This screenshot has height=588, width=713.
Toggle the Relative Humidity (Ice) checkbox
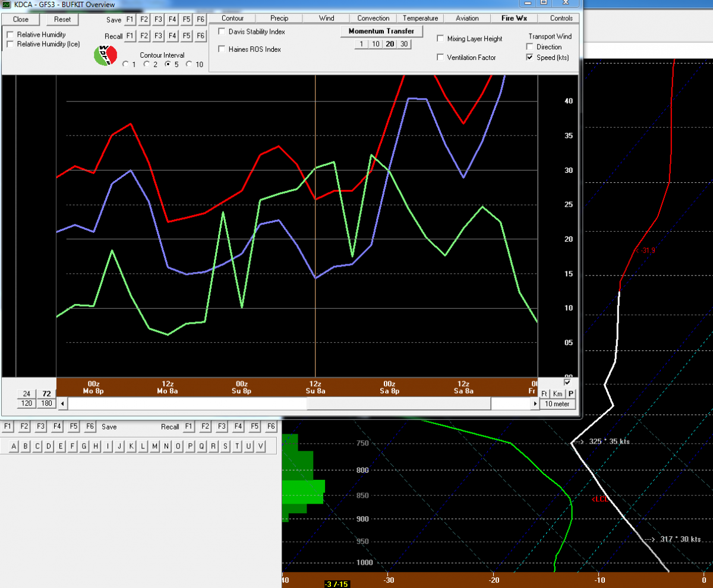point(10,44)
